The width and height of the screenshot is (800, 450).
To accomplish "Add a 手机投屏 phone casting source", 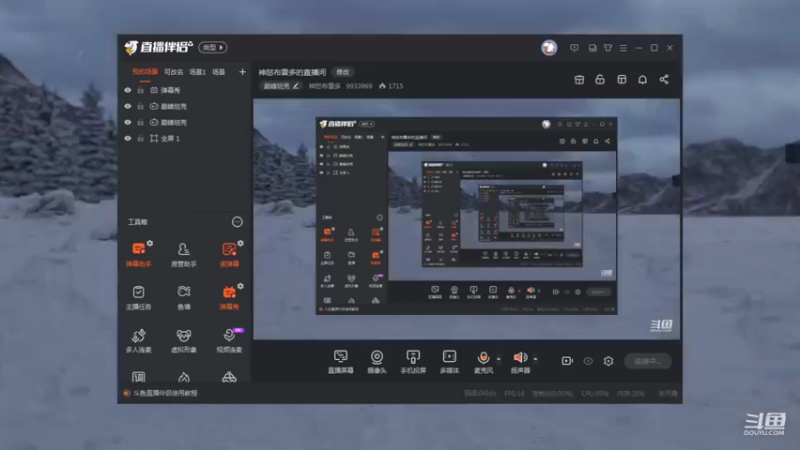I will [x=413, y=362].
